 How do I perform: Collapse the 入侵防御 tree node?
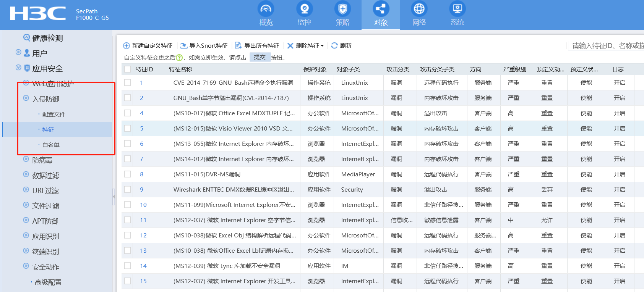click(x=26, y=98)
